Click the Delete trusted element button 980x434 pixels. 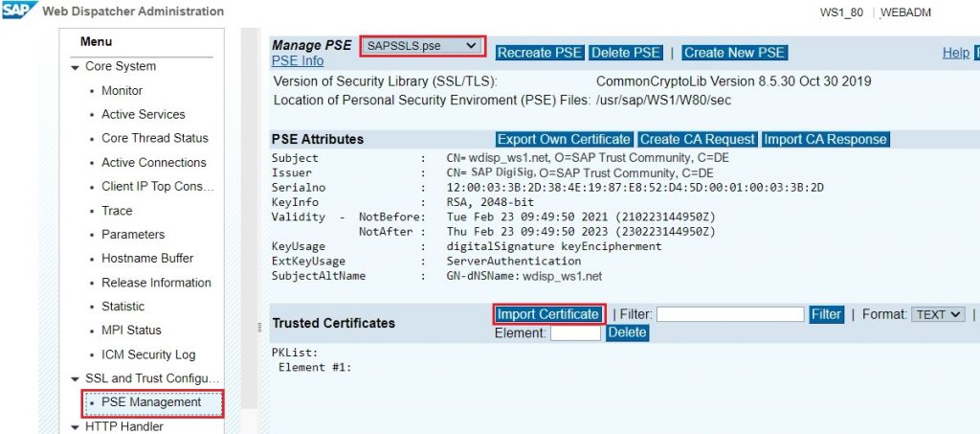[627, 332]
